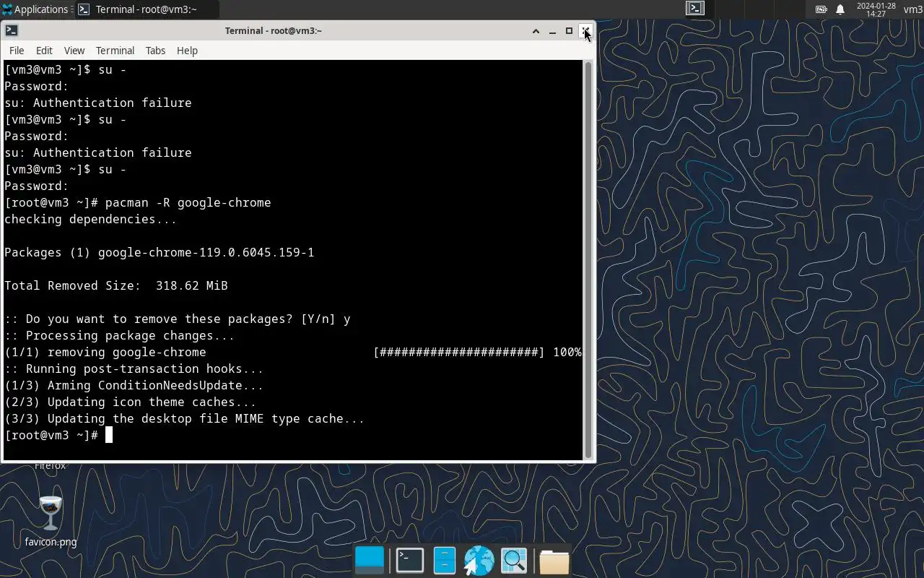924x578 pixels.
Task: Open the File Manager cabinet icon in the dock
Action: [445, 561]
